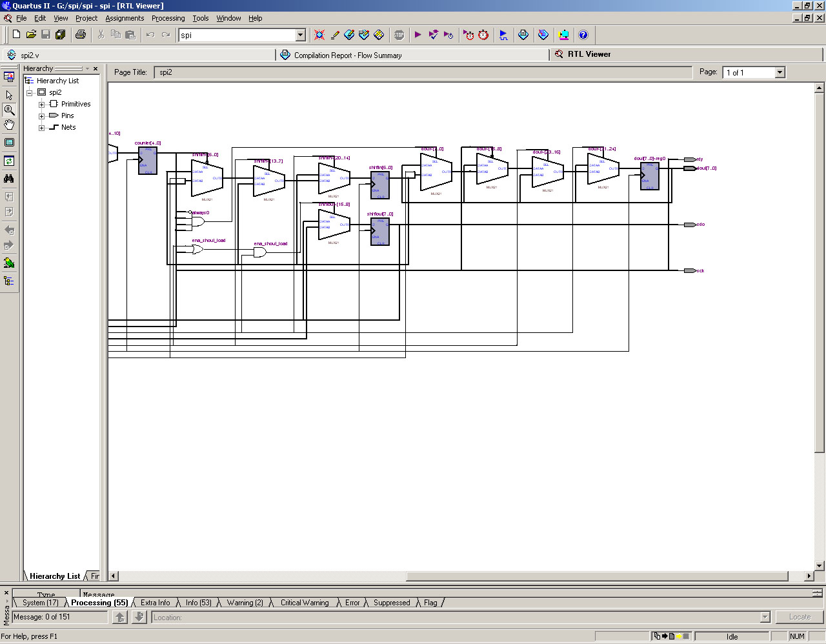The width and height of the screenshot is (826, 644).
Task: Open the Page number dropdown
Action: tap(780, 72)
